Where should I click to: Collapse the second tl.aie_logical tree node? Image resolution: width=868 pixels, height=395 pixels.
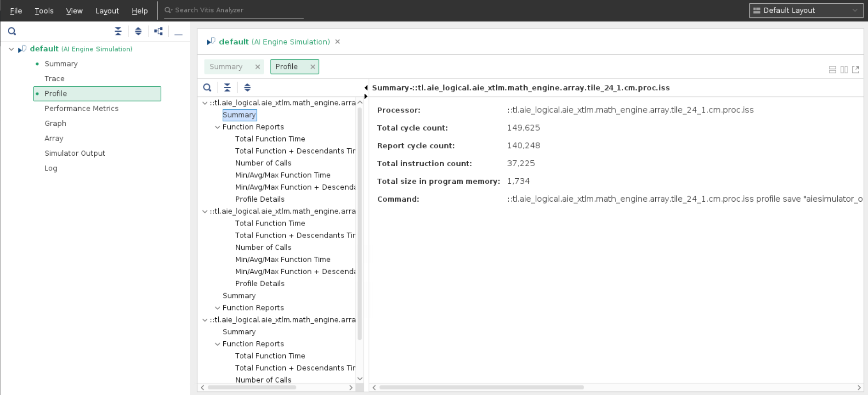coord(205,211)
